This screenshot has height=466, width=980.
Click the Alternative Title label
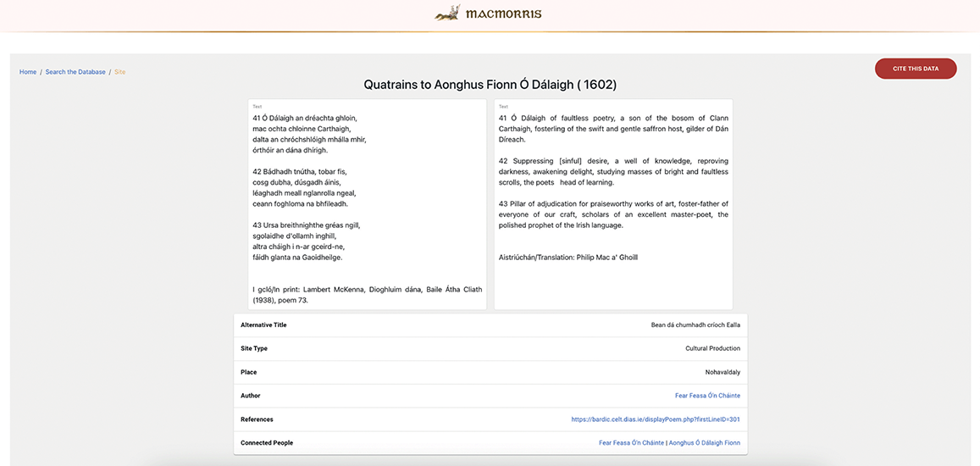pos(263,325)
